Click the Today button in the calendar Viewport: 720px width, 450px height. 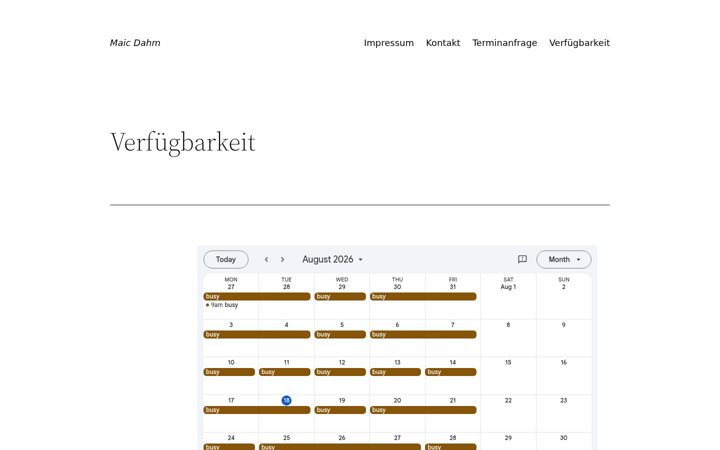click(x=226, y=259)
